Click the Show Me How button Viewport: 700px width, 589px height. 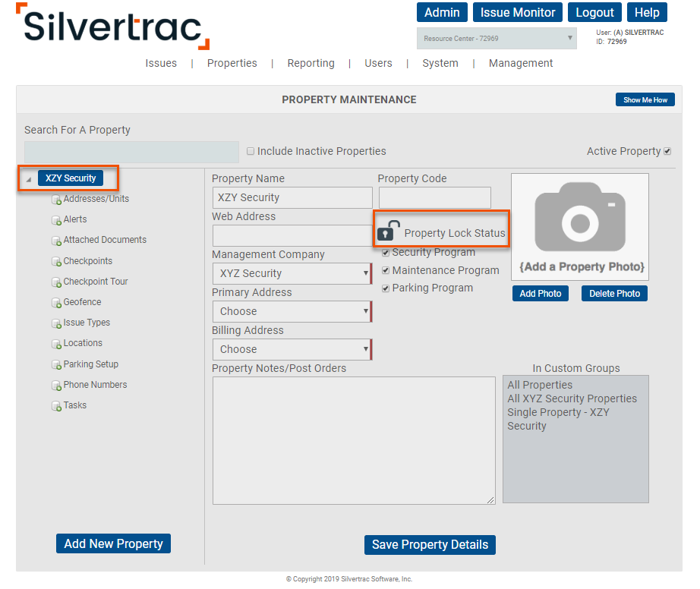coord(645,100)
